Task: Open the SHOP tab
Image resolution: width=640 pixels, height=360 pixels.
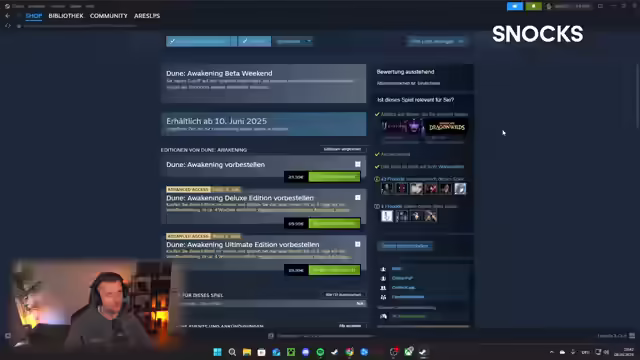Action: [x=33, y=16]
